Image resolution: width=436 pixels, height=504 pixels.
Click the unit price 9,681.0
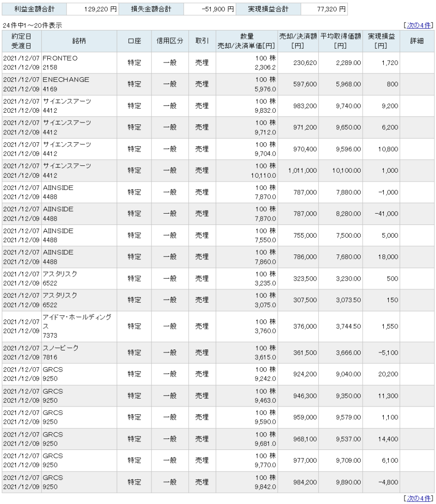(x=265, y=443)
